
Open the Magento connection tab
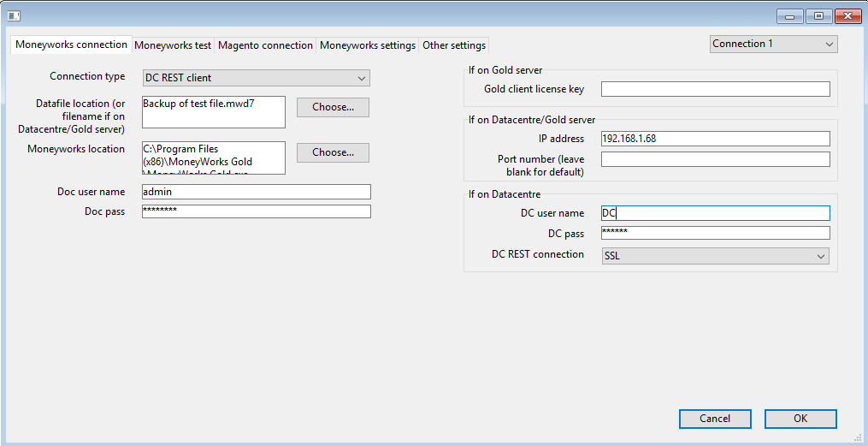point(265,45)
